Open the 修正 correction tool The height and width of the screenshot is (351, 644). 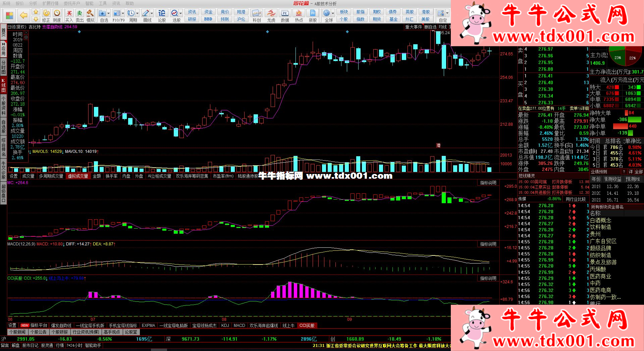click(x=46, y=16)
